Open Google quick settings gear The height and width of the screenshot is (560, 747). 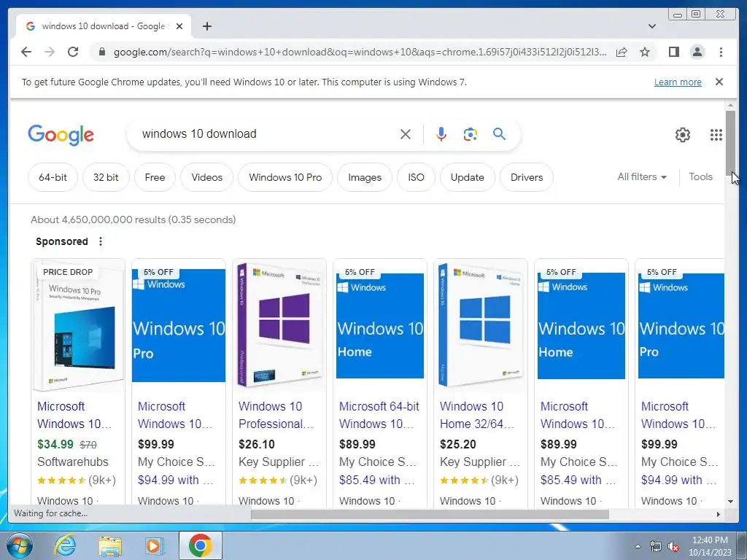pos(682,135)
